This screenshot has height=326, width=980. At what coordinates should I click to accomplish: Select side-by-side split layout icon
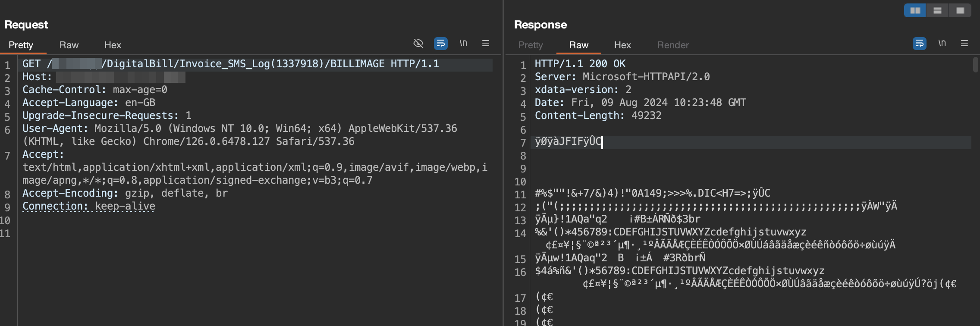point(915,10)
